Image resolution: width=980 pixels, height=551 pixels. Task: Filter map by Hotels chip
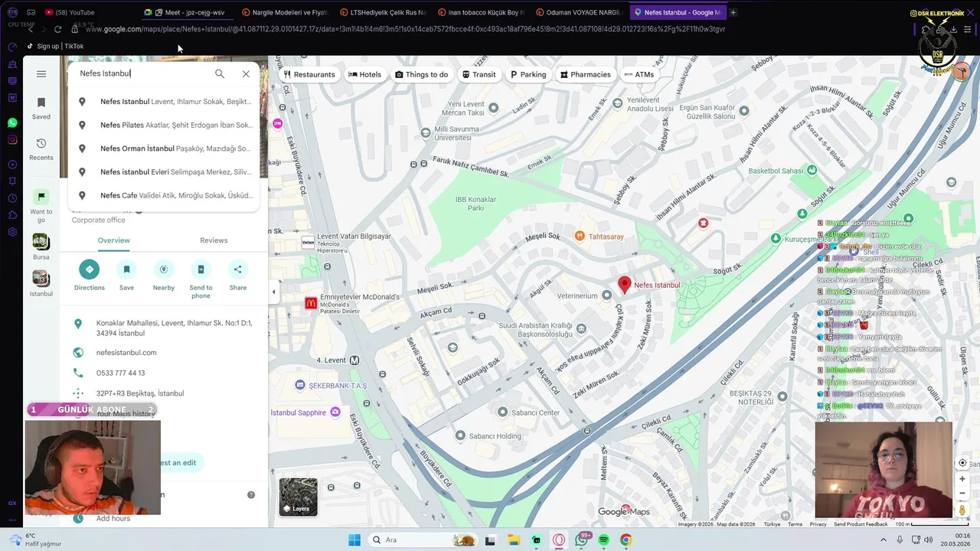click(x=365, y=74)
